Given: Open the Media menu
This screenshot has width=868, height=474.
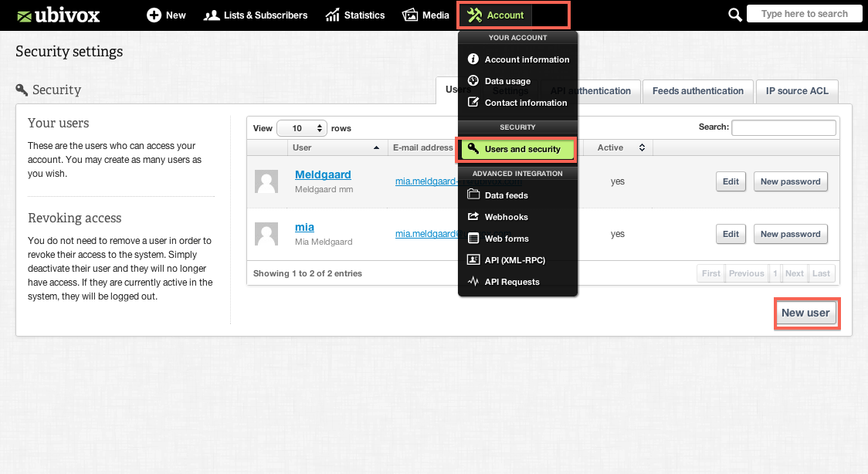Looking at the screenshot, I should 426,15.
